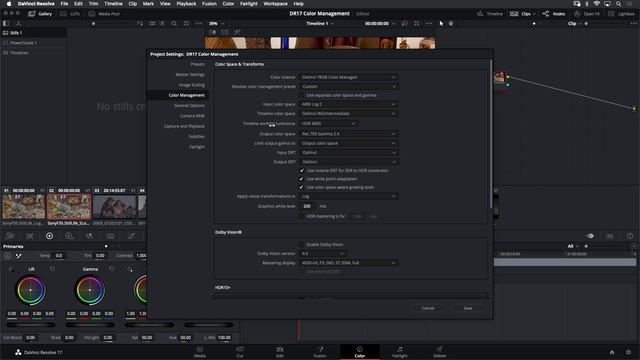Uncheck Use white point adaptation
The height and width of the screenshot is (360, 640).
coord(302,179)
